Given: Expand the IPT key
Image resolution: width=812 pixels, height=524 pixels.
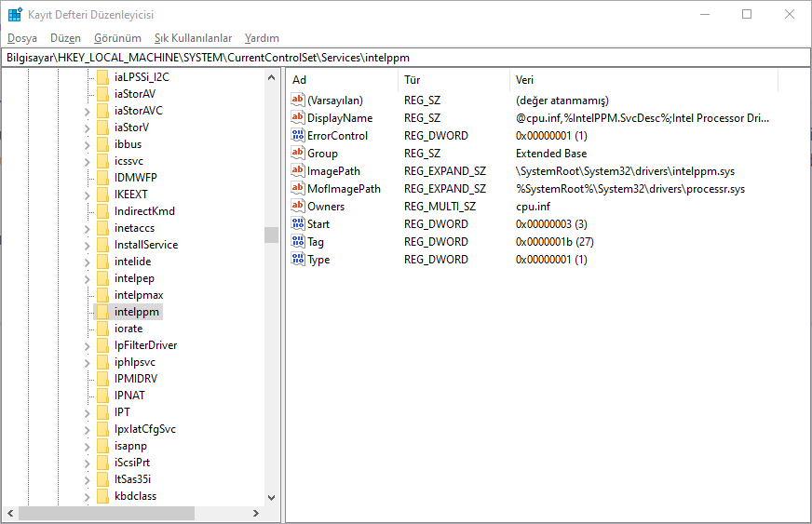Looking at the screenshot, I should [87, 413].
